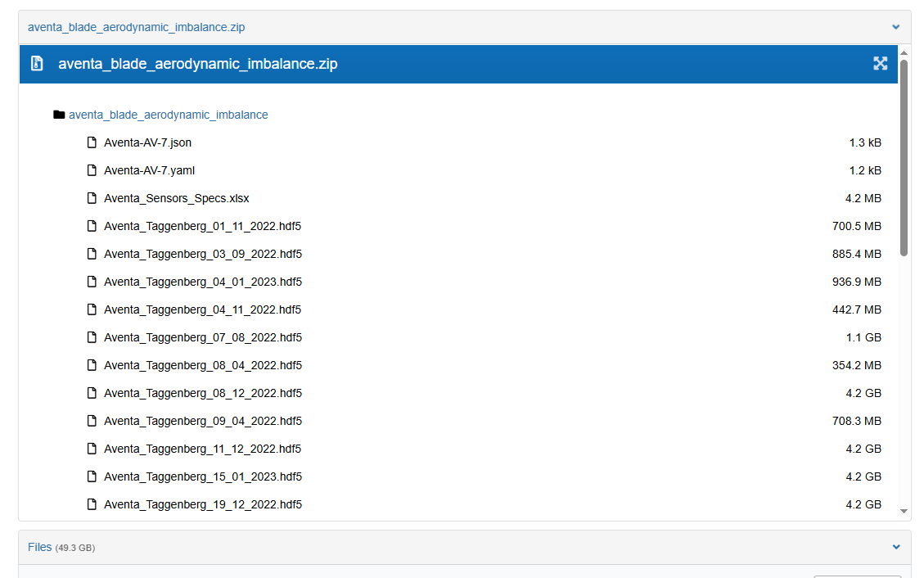Click file icon beside Aventa_Taggenberg_07_08_2022.hdf5

coord(92,337)
